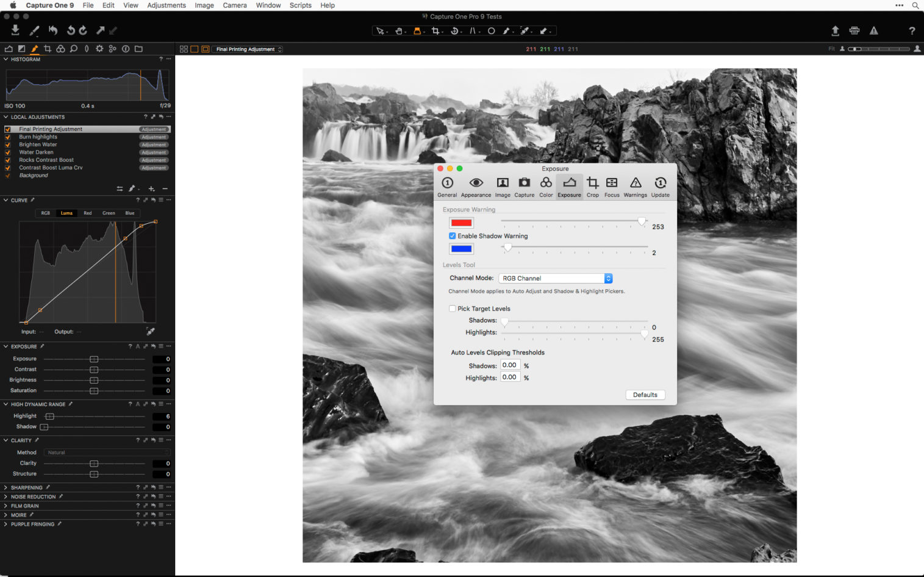Click the Defaults button in the Exposure window
This screenshot has width=924, height=577.
tap(645, 395)
